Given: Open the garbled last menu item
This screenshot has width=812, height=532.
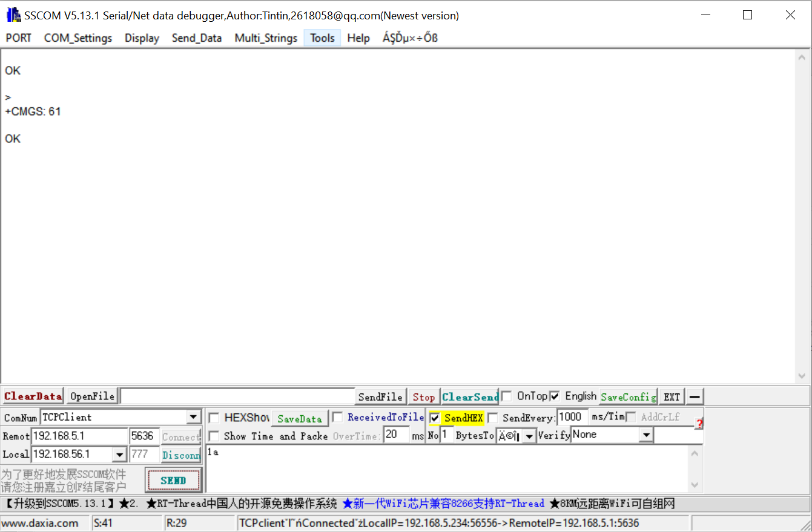Looking at the screenshot, I should 410,38.
